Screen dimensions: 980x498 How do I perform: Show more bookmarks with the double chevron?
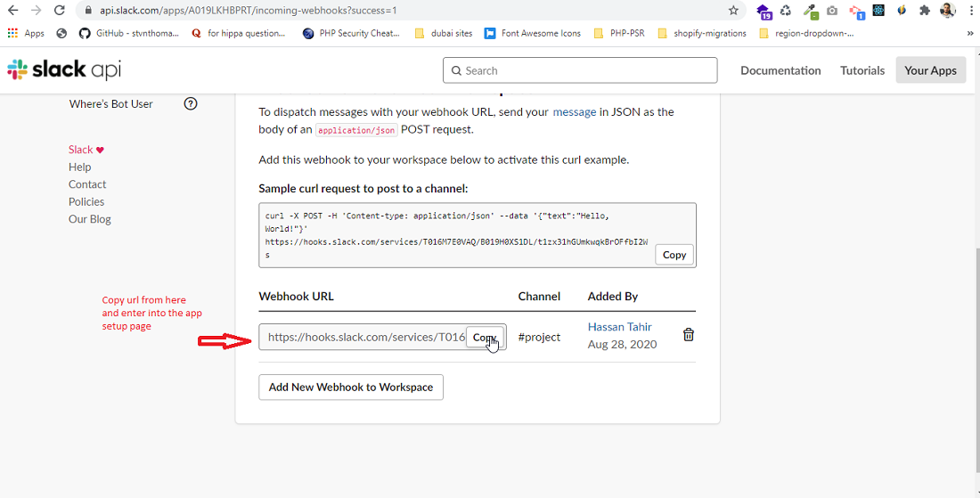(x=969, y=34)
